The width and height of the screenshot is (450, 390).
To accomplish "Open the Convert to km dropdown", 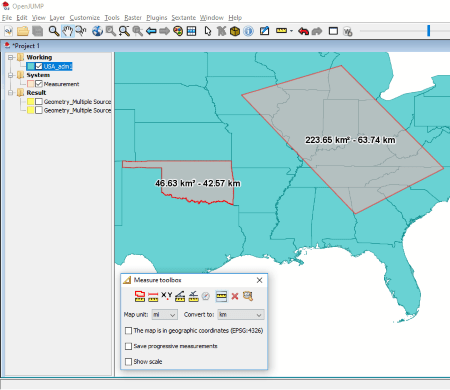I will (x=241, y=315).
